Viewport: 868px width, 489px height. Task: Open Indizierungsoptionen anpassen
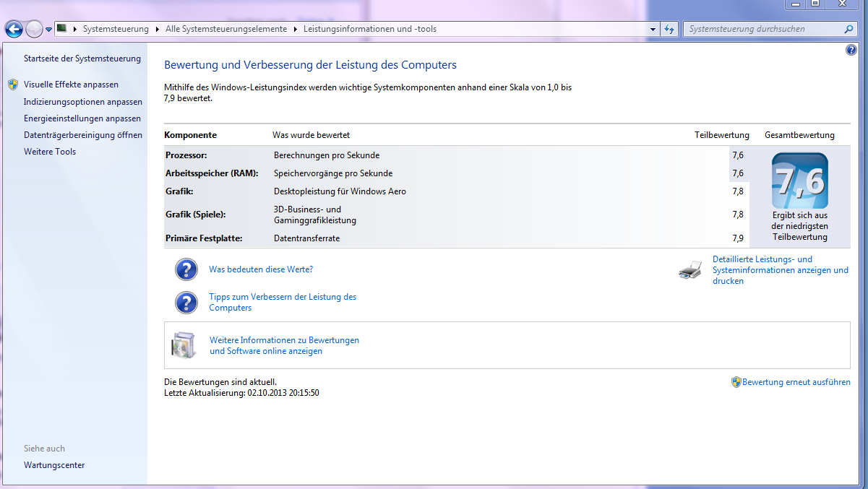coord(83,102)
